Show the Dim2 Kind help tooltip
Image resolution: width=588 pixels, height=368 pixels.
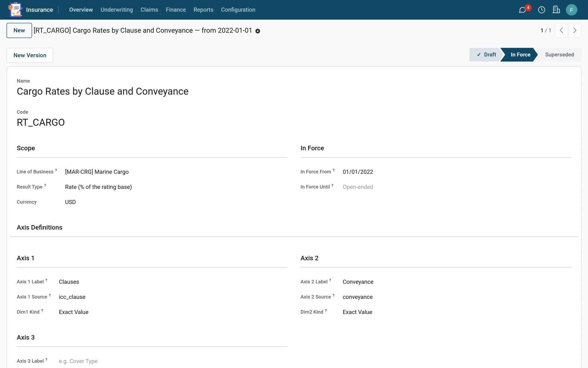(326, 310)
